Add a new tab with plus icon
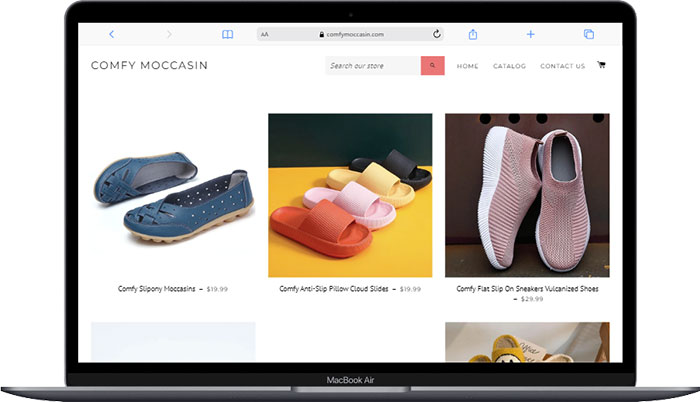The height and width of the screenshot is (402, 700). click(x=530, y=34)
